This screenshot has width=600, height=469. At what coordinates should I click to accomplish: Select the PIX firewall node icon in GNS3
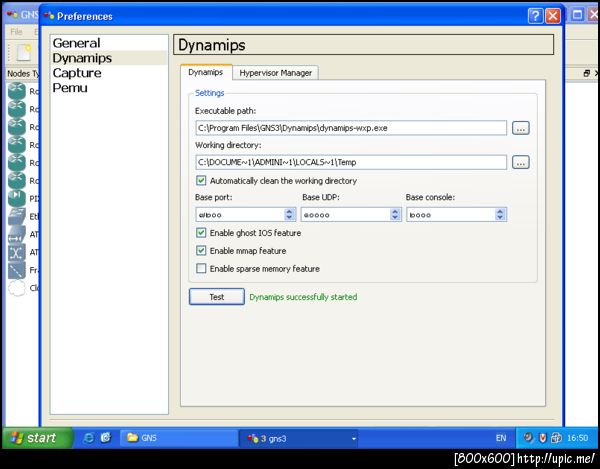coord(16,198)
